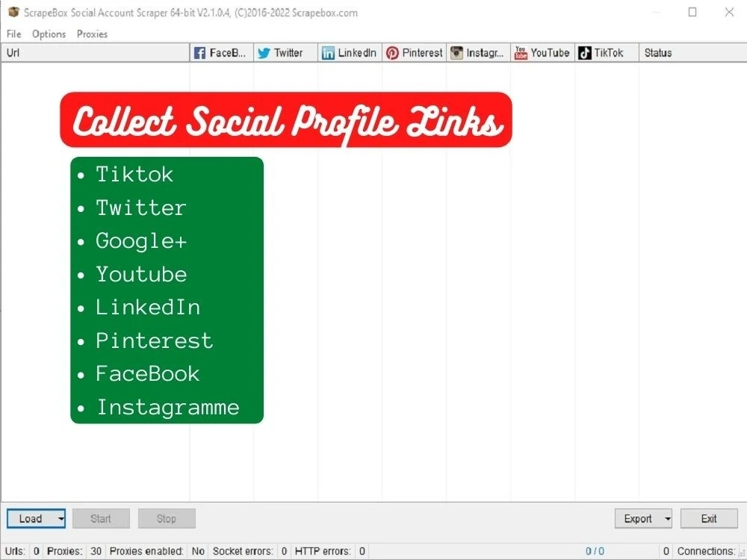Close the ScrapeBox window
The height and width of the screenshot is (560, 747).
[729, 12]
